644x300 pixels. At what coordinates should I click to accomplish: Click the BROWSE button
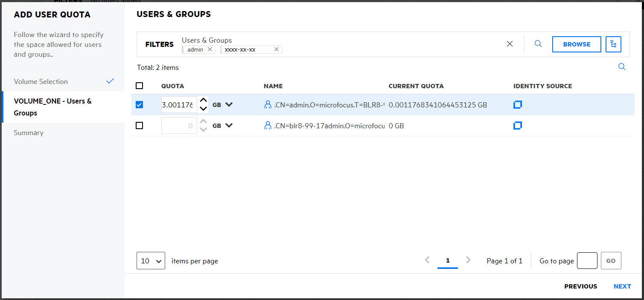click(x=577, y=44)
